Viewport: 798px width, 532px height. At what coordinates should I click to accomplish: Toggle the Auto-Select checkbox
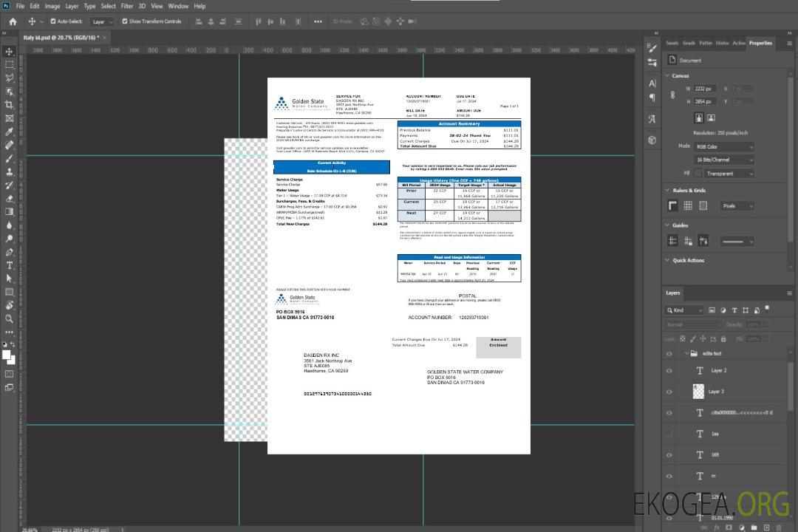pos(53,21)
